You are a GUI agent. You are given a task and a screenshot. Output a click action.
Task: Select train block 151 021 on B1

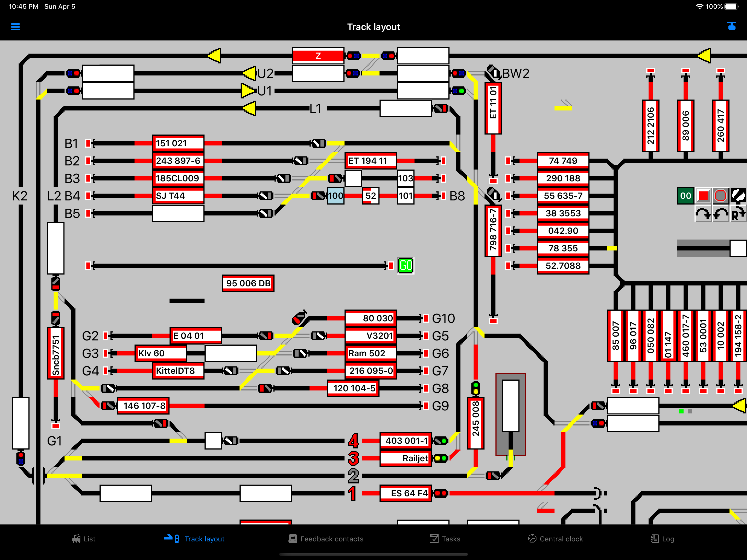[178, 143]
